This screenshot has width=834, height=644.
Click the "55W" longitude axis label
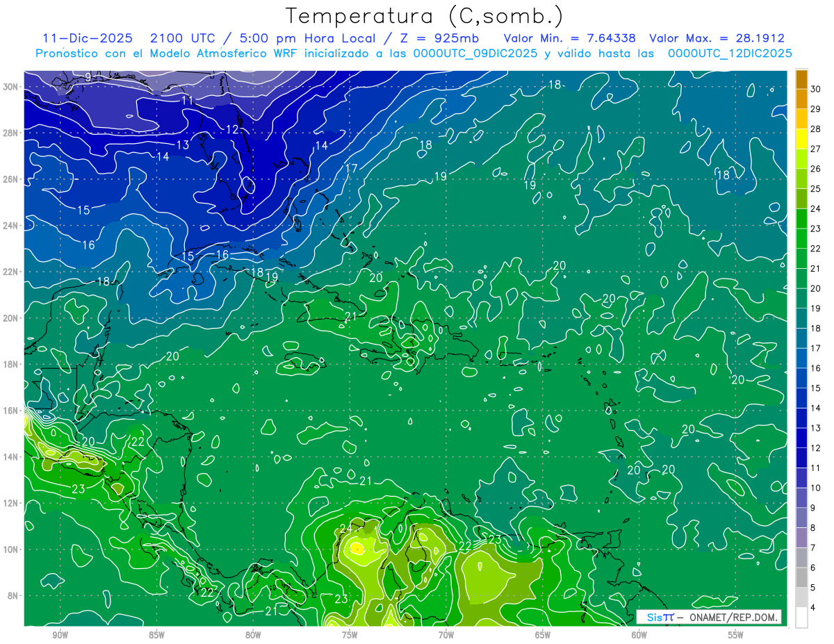736,635
